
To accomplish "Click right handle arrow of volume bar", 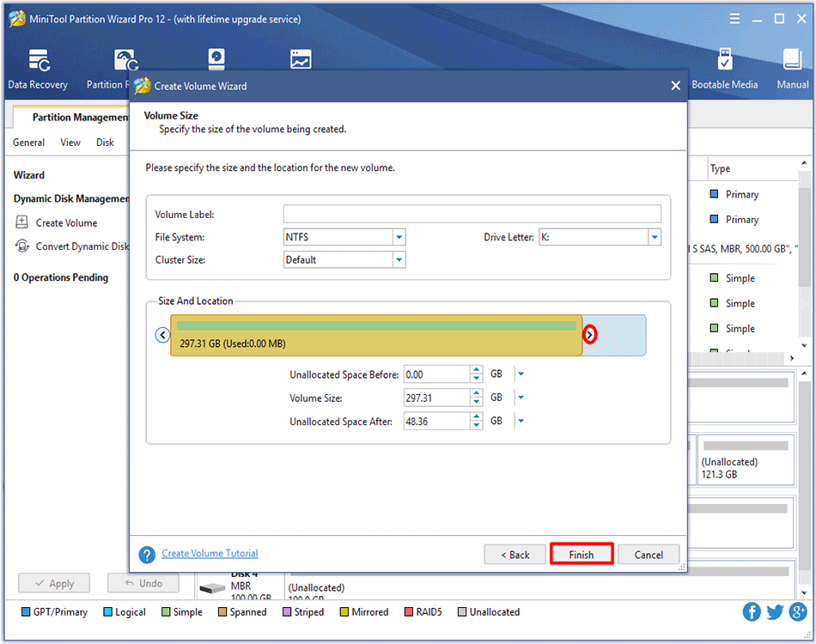I will [x=589, y=335].
